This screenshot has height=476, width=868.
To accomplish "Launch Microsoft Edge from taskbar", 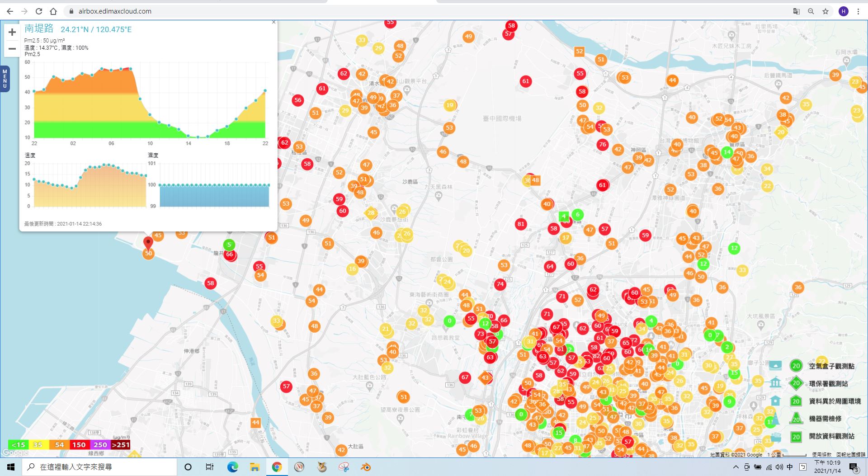I will tap(232, 467).
